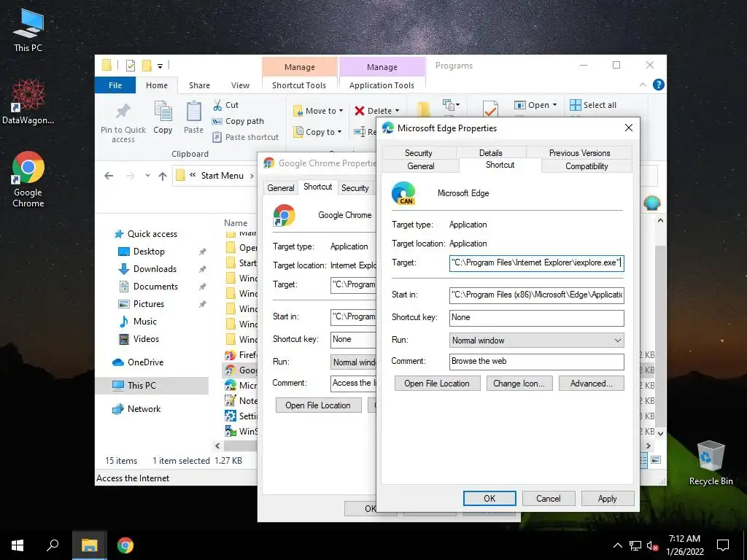Open Google Chrome desktop shortcut
Viewport: 747px width, 560px height.
tap(28, 179)
